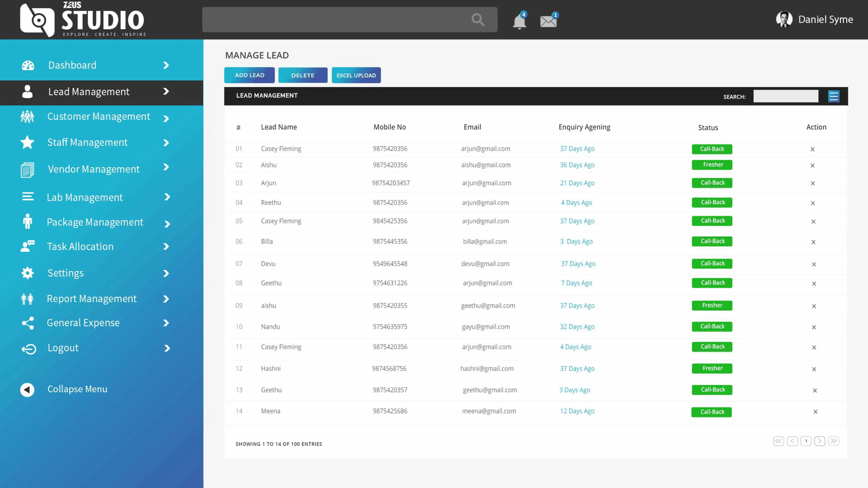Click the search magnifier icon in top bar
The height and width of the screenshot is (488, 868).
[478, 20]
